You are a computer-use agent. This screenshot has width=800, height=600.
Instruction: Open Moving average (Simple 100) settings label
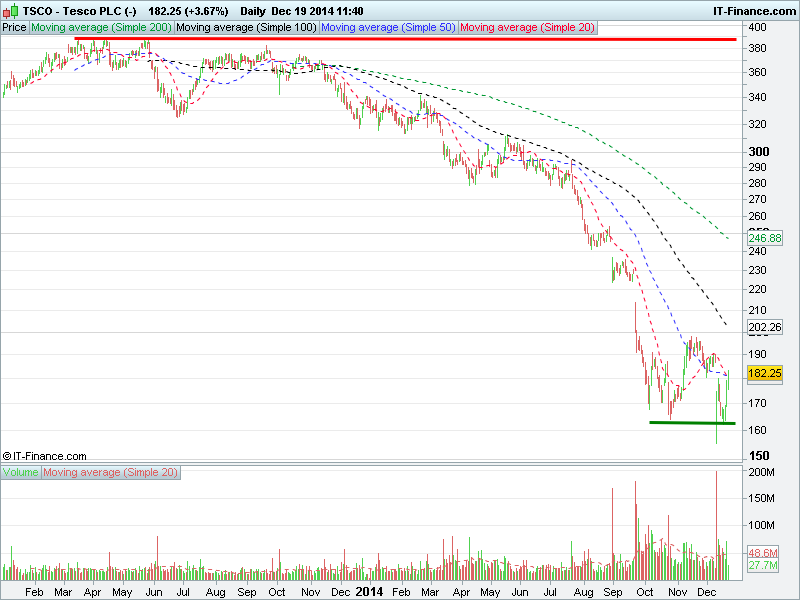click(246, 28)
